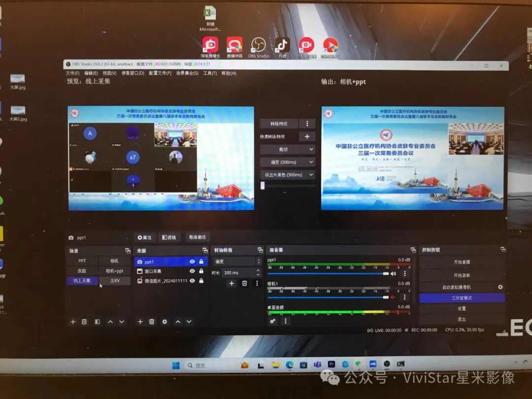Move source up in Sources list
The height and width of the screenshot is (399, 532).
(178, 322)
